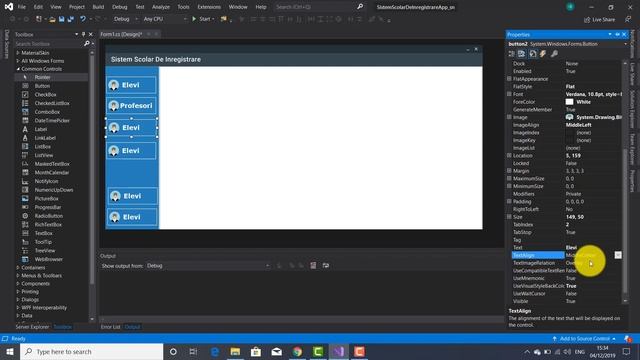Screen dimensions: 640x360
Task: Click the Save file toolbar icon
Action: 61,19
